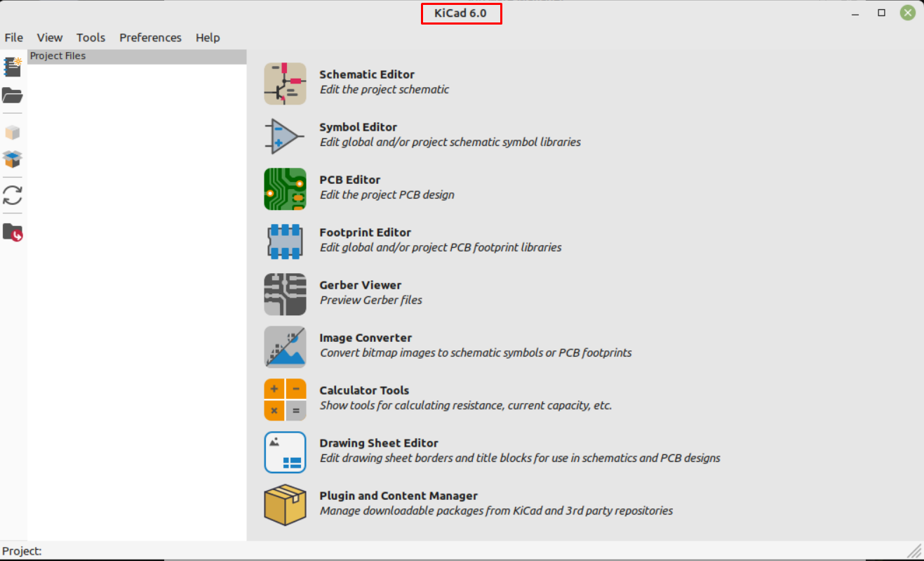
Task: Open the Help menu
Action: point(208,38)
